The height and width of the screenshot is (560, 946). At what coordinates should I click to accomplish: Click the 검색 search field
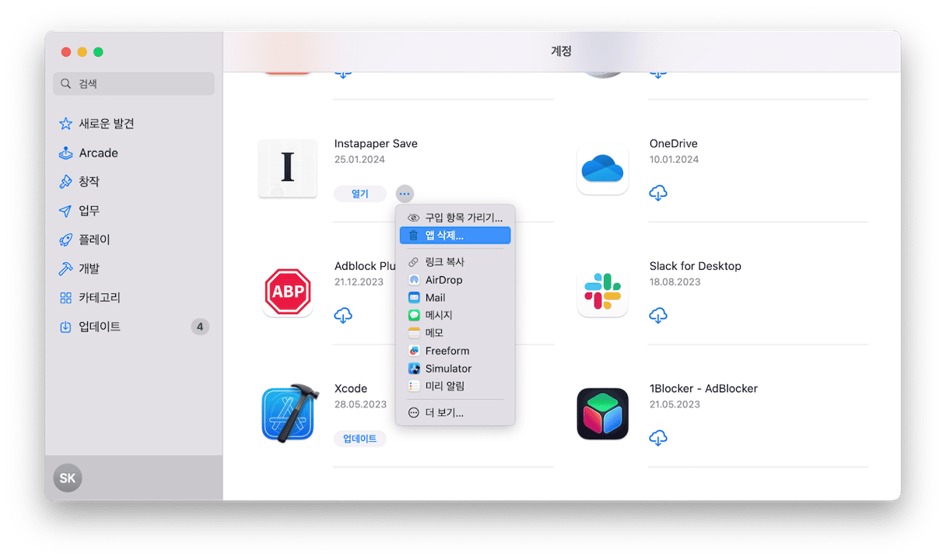134,84
